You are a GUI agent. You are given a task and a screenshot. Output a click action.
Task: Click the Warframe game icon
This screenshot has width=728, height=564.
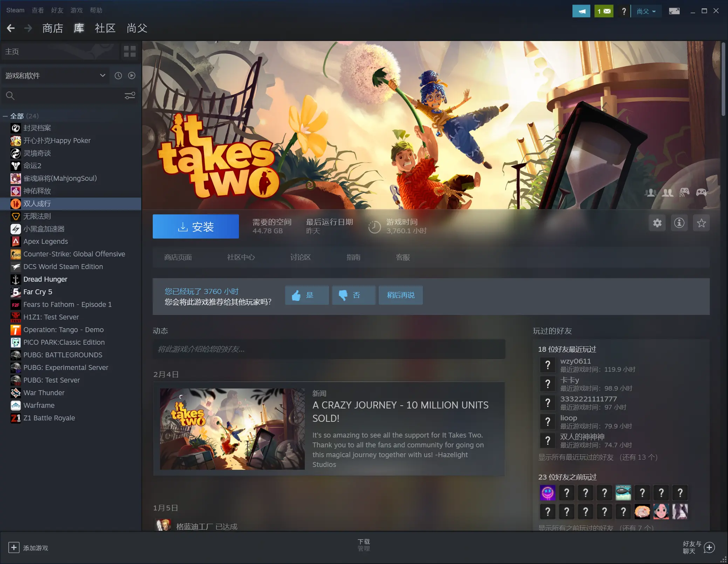click(x=15, y=405)
